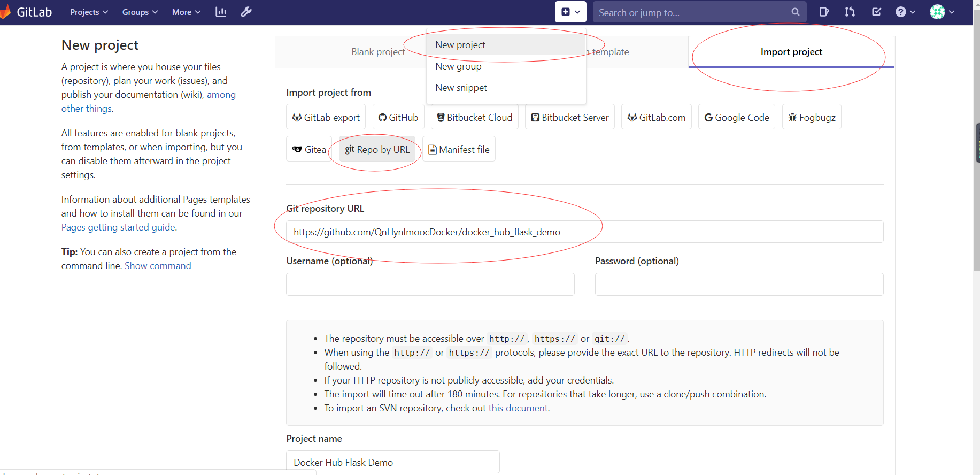This screenshot has height=475, width=980.
Task: Choose Google Code import source
Action: click(x=737, y=117)
